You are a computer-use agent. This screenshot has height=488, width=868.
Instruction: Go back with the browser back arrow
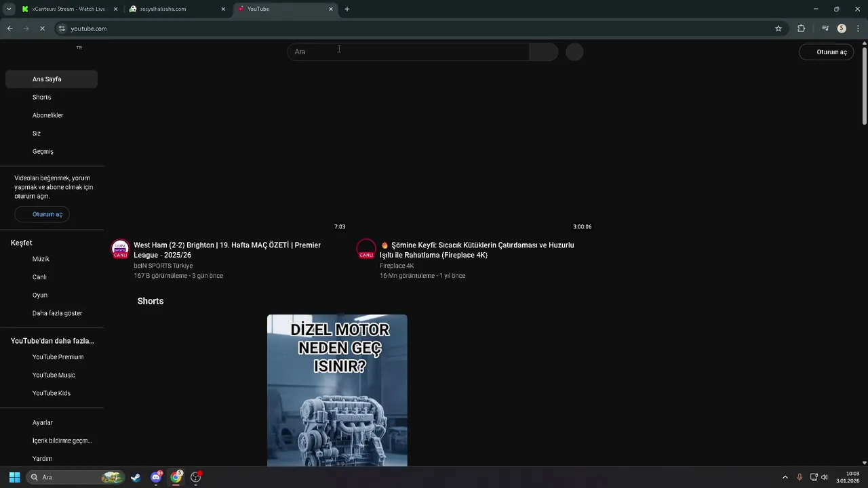click(9, 28)
